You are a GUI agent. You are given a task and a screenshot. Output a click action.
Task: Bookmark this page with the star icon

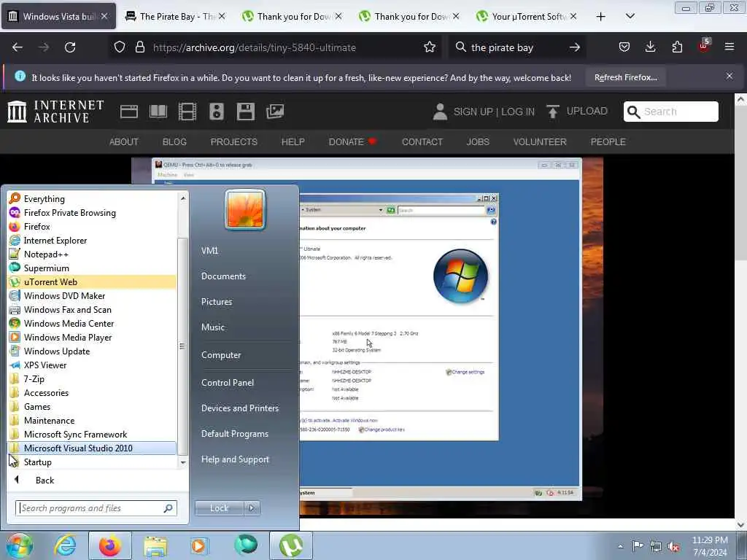pos(430,47)
